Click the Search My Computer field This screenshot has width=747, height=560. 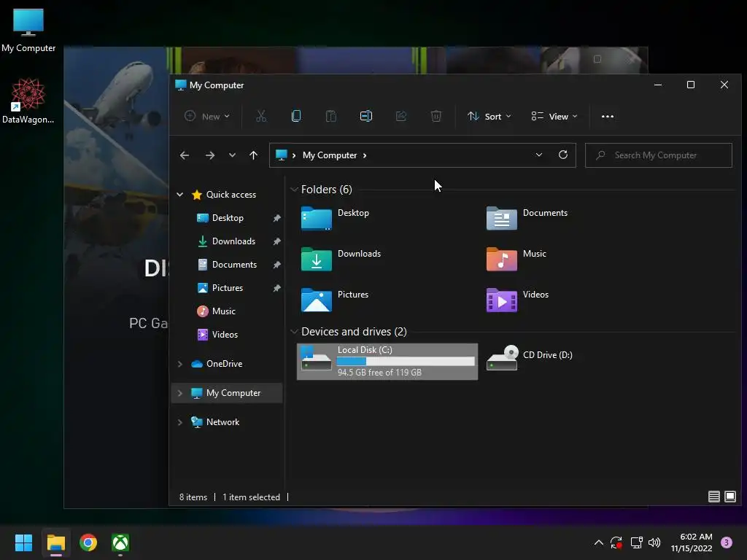659,155
